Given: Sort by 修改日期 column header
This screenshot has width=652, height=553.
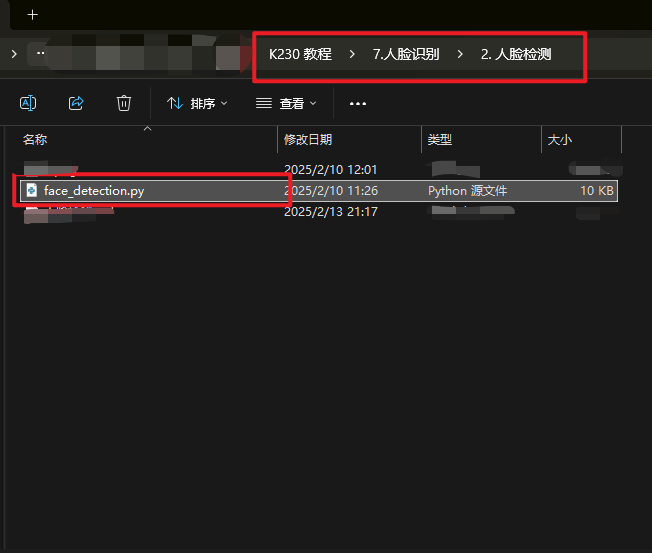Looking at the screenshot, I should 308,140.
